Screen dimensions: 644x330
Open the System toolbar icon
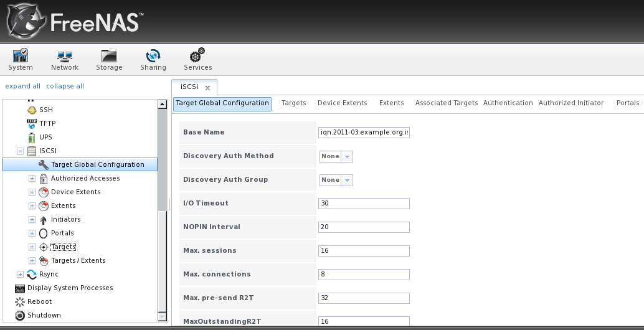pyautogui.click(x=20, y=55)
